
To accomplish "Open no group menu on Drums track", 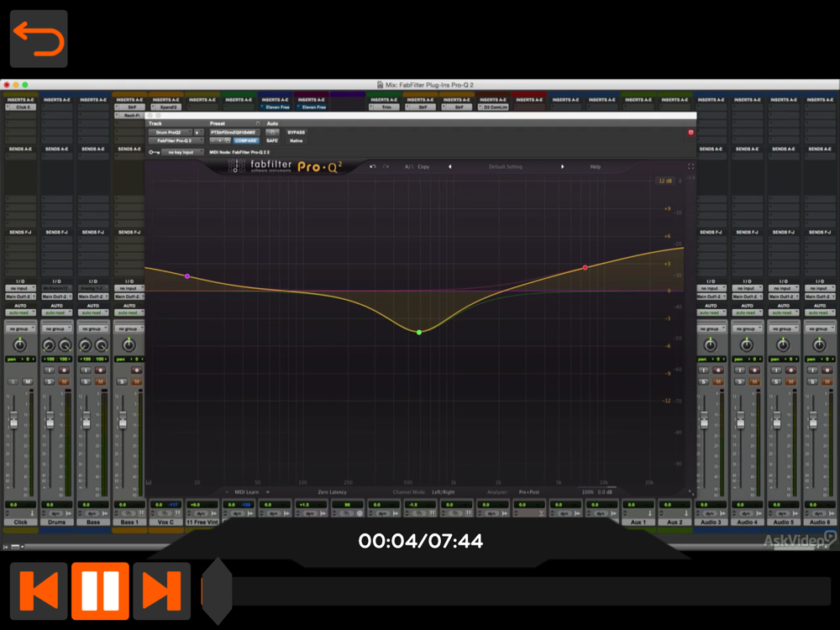I will pyautogui.click(x=57, y=328).
